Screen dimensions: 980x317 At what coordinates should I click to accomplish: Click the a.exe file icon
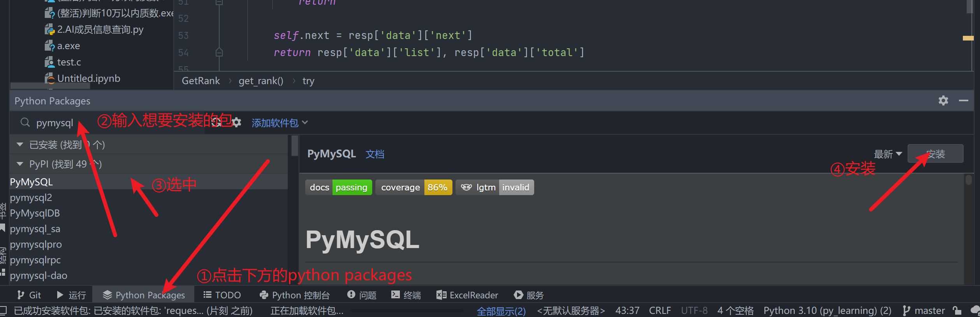[x=49, y=46]
